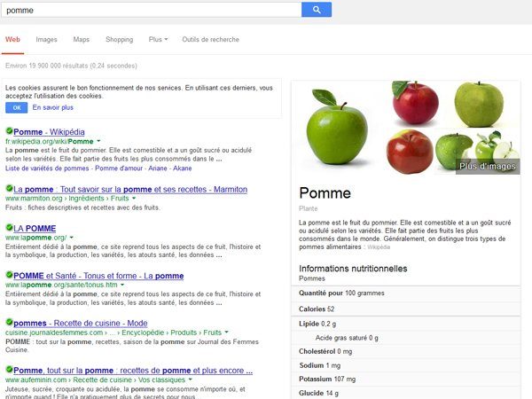Click Plus d'images overlay on the apple photos

click(488, 167)
